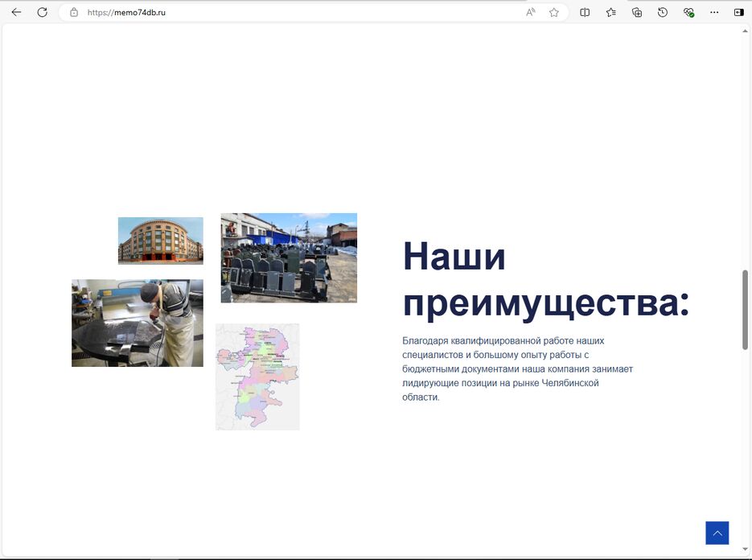Click the memo74db.ru address bar
The height and width of the screenshot is (560, 752).
click(298, 12)
